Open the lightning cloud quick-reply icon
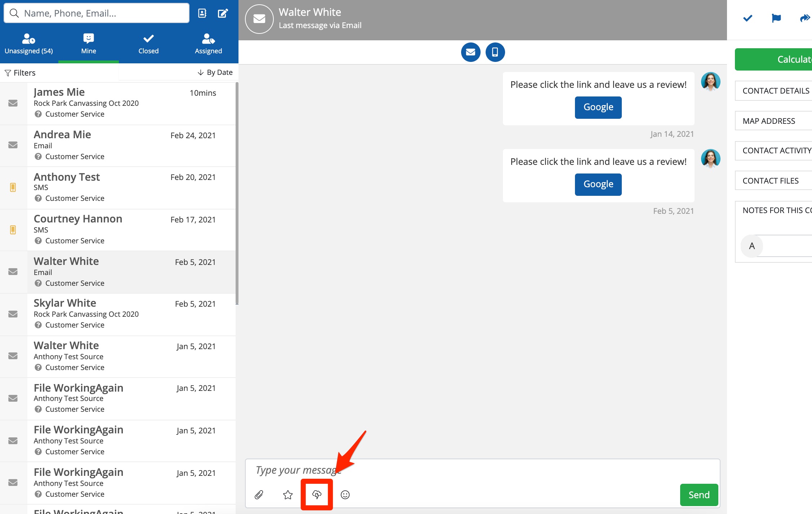This screenshot has width=812, height=514. pos(317,495)
